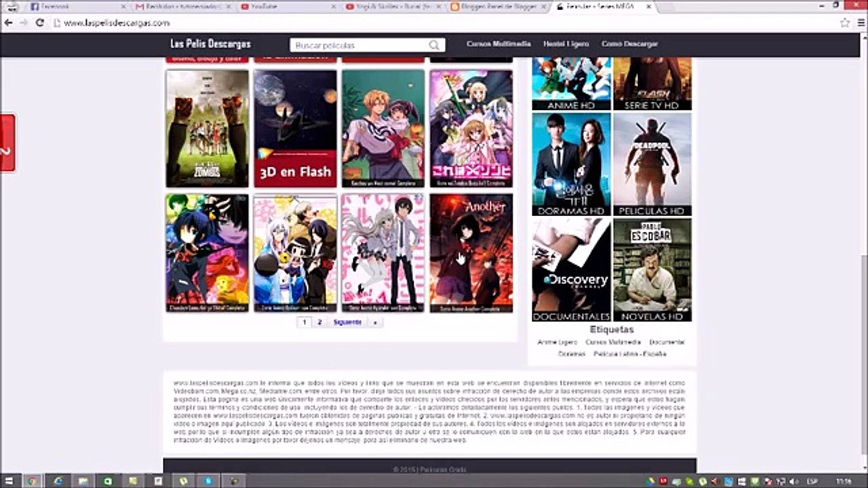Click the » last-page pagination button
Screen dimensions: 868x488
(374, 323)
